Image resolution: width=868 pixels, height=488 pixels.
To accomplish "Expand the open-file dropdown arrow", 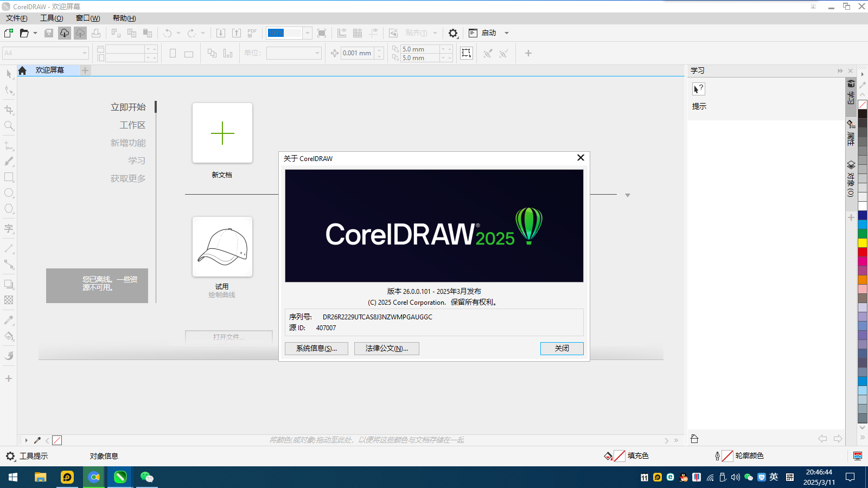I will click(35, 33).
